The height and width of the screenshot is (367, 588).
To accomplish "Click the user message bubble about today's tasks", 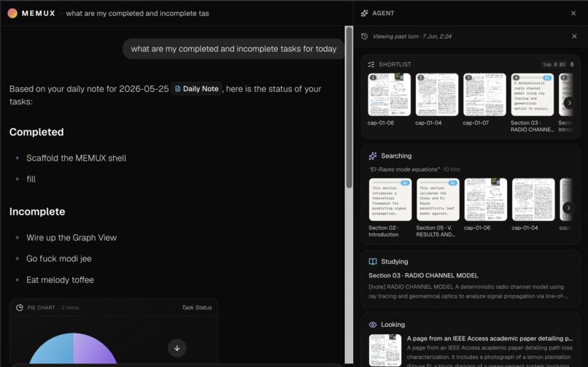I will tap(233, 49).
